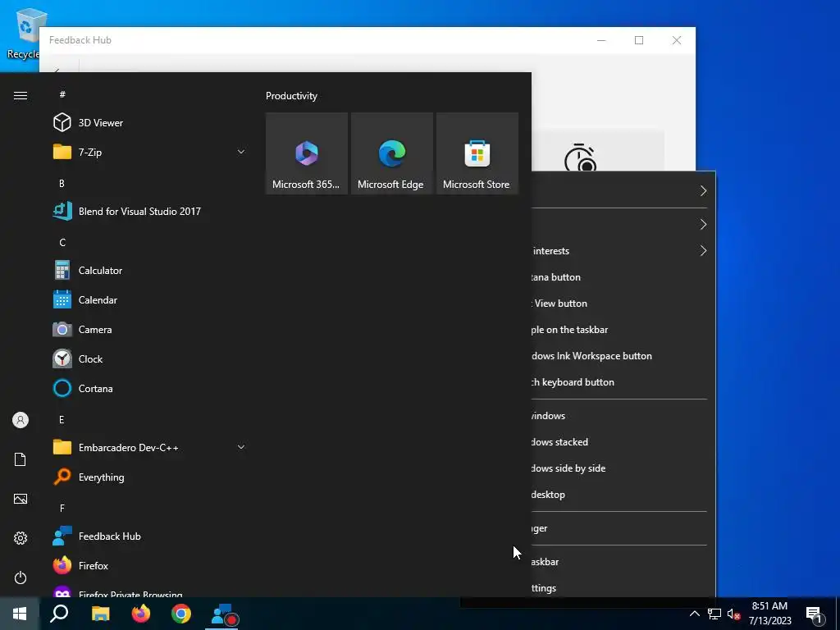
Task: Open the clock showing 8:51 AM
Action: click(x=769, y=614)
